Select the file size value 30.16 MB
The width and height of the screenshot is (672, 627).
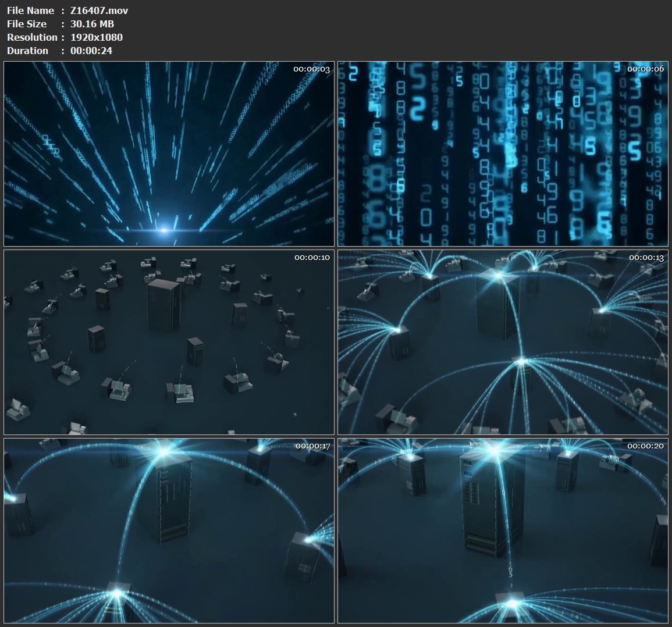(92, 24)
